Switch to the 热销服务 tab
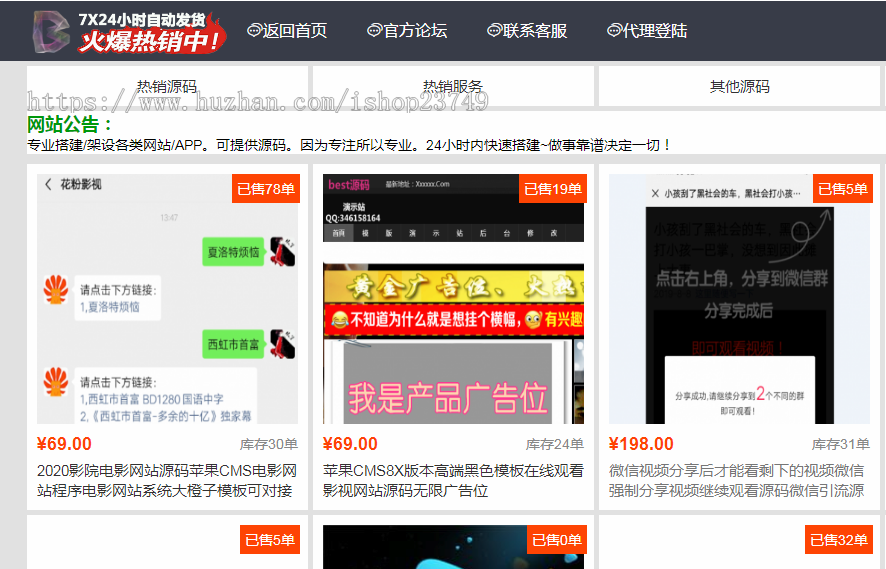Image resolution: width=886 pixels, height=569 pixels. 453,86
